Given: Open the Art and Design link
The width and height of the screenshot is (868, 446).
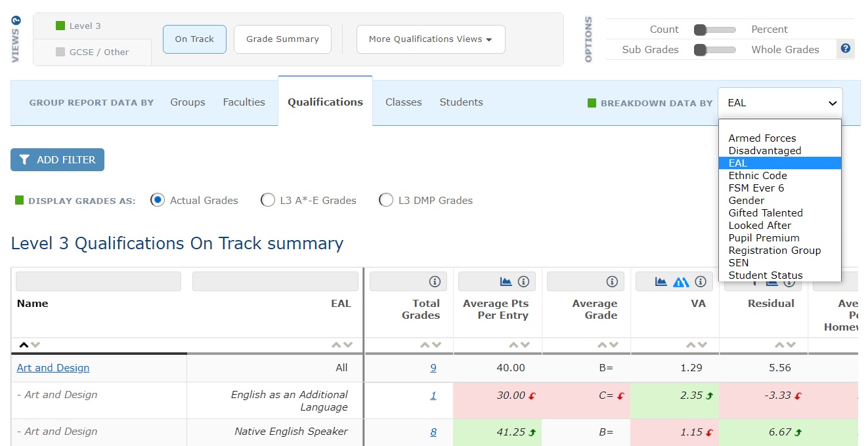Looking at the screenshot, I should click(53, 368).
